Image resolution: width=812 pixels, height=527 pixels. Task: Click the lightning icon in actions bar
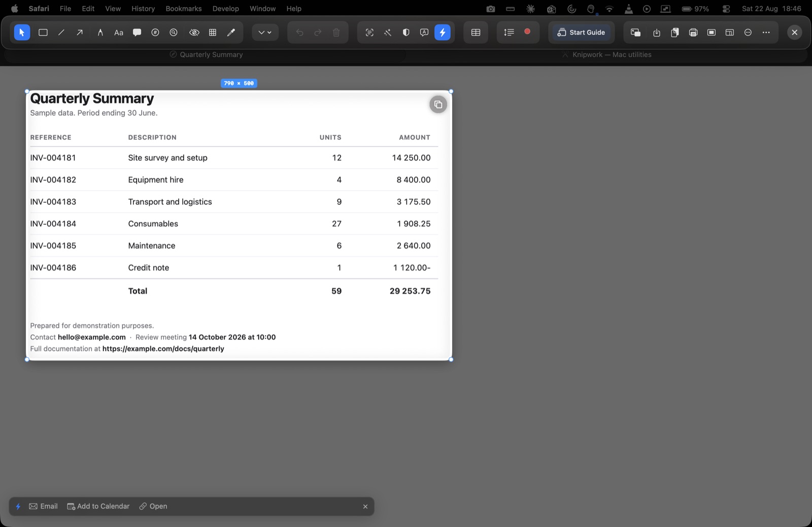coord(18,506)
